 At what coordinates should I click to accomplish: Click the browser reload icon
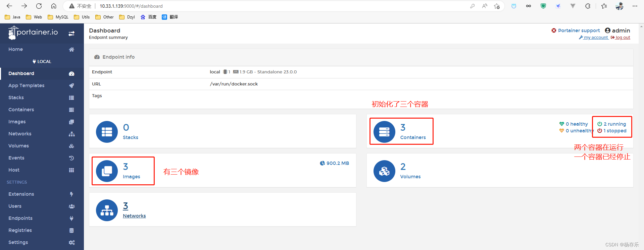point(39,6)
